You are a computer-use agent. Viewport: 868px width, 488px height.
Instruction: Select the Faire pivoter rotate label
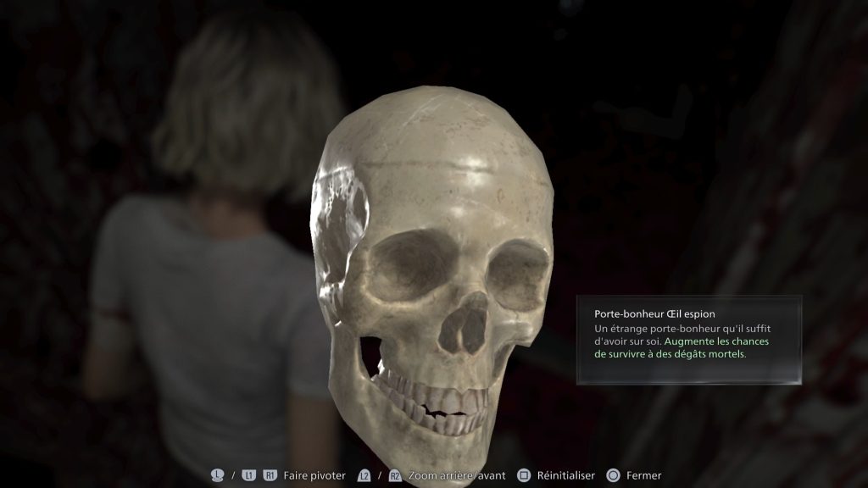pyautogui.click(x=314, y=475)
